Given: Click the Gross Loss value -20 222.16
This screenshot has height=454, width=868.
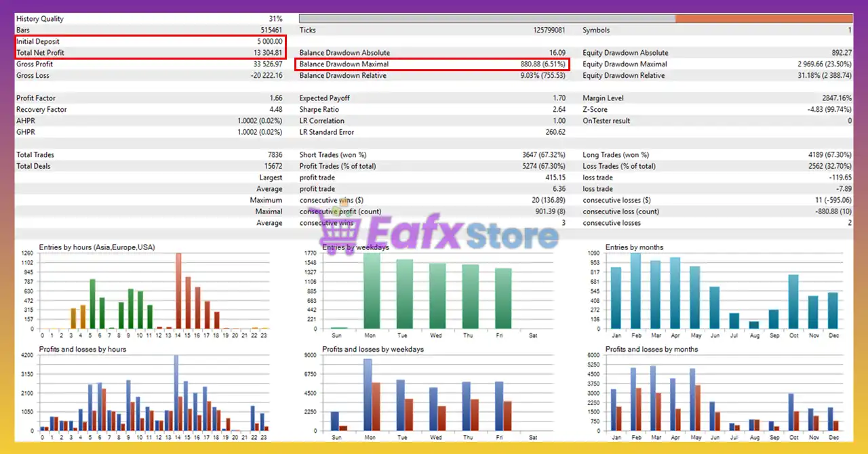Looking at the screenshot, I should [264, 76].
